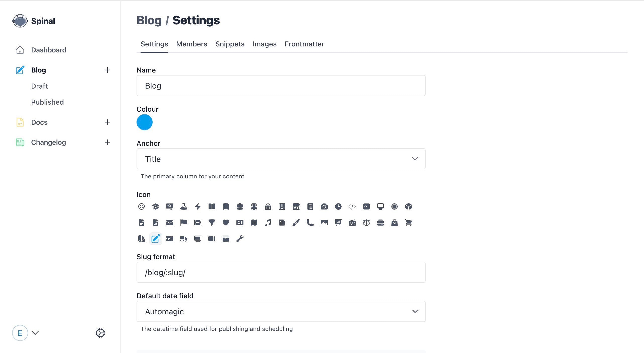This screenshot has height=353, width=644.
Task: Click the Slug format input field
Action: pyautogui.click(x=281, y=272)
